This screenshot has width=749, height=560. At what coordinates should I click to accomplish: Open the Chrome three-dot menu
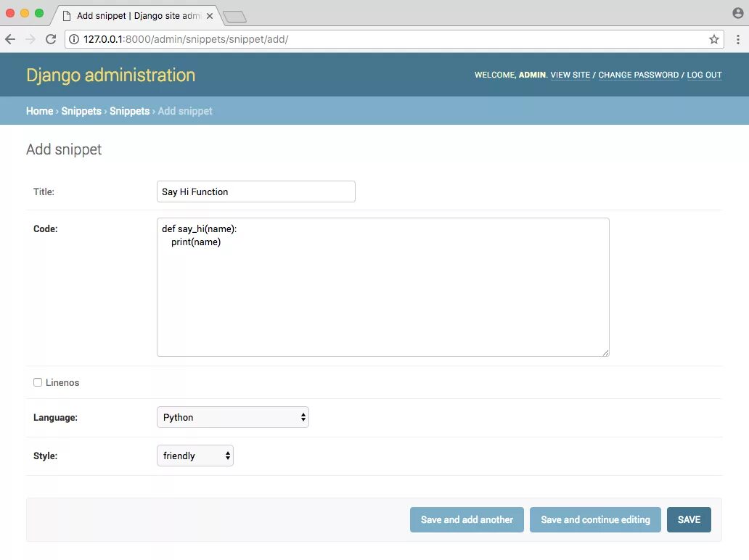coord(737,39)
